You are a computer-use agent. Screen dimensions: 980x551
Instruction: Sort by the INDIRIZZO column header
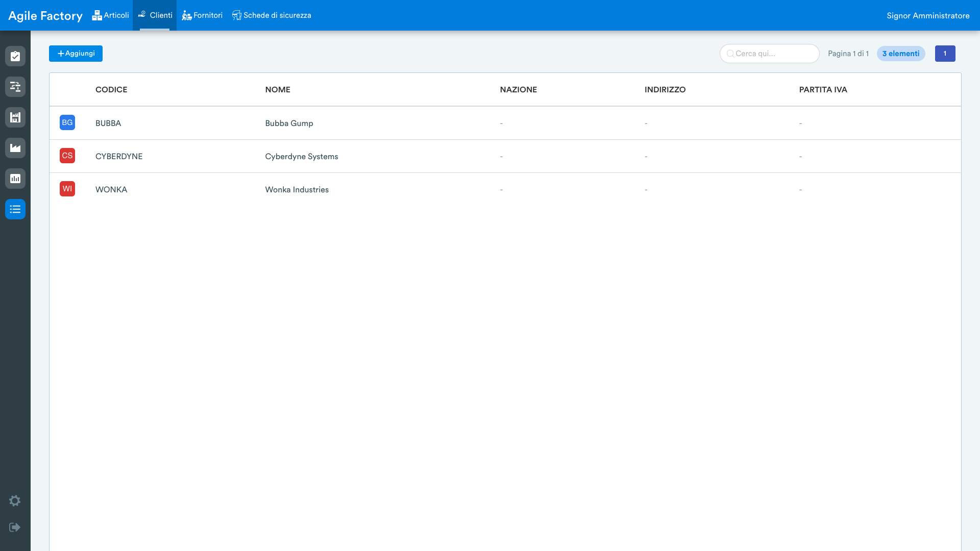pyautogui.click(x=665, y=90)
